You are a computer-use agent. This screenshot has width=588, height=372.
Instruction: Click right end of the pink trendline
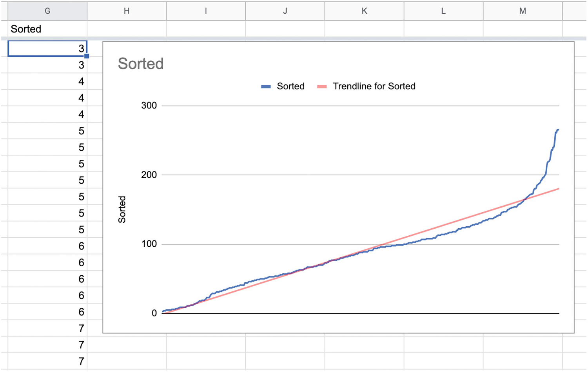pos(558,189)
